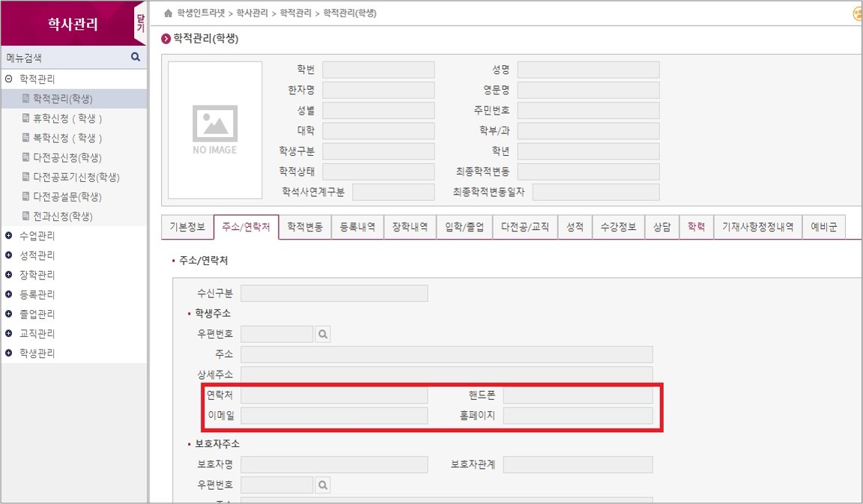Expand the 수업관리 menu
The width and height of the screenshot is (863, 504).
[x=9, y=235]
